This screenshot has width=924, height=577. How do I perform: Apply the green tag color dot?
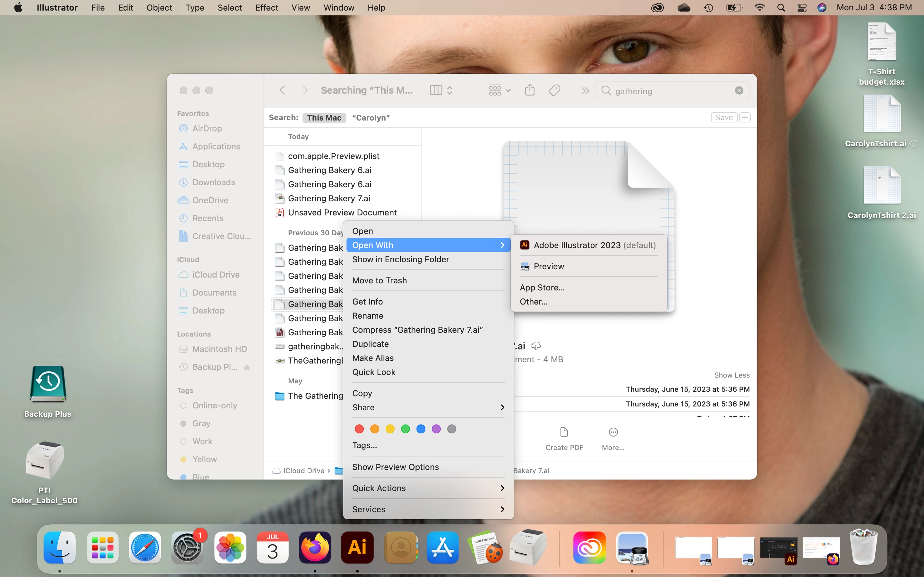tap(406, 429)
